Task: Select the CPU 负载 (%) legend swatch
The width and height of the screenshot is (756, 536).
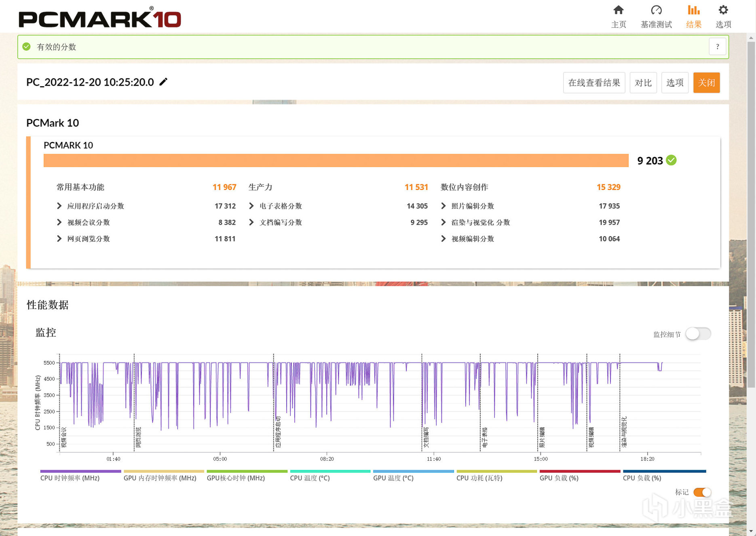Action: (x=664, y=471)
